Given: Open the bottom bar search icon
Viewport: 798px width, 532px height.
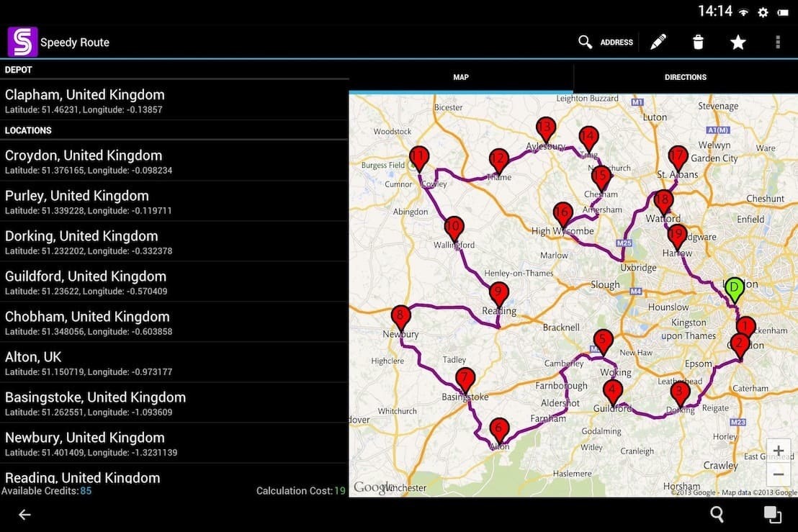Looking at the screenshot, I should (717, 514).
